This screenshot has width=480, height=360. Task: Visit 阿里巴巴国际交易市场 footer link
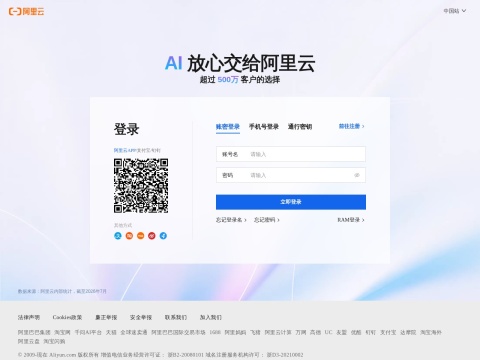[178, 332]
